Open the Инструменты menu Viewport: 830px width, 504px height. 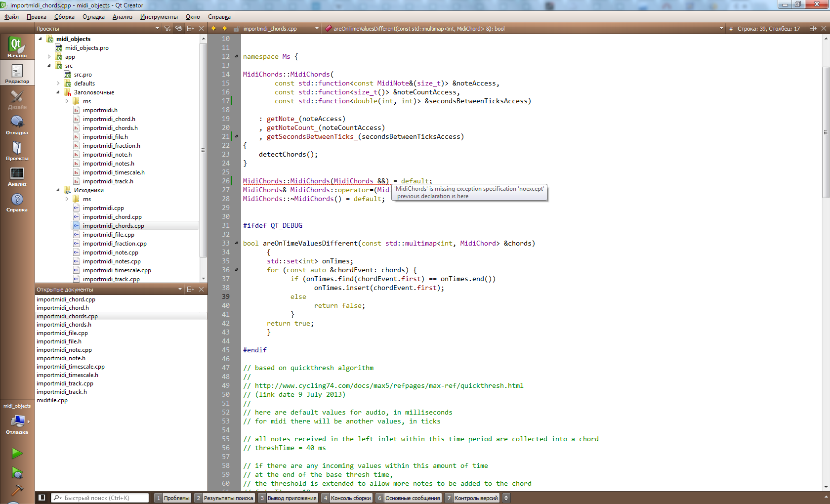click(x=159, y=17)
